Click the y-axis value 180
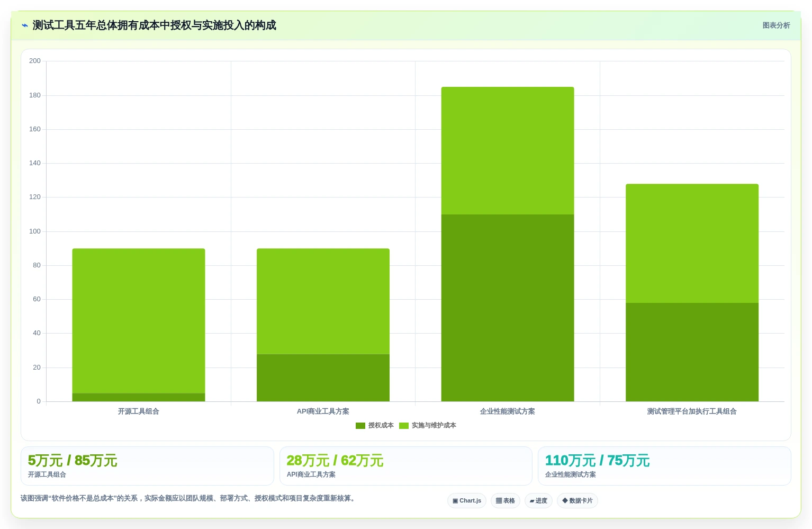Image resolution: width=812 pixels, height=529 pixels. 35,95
